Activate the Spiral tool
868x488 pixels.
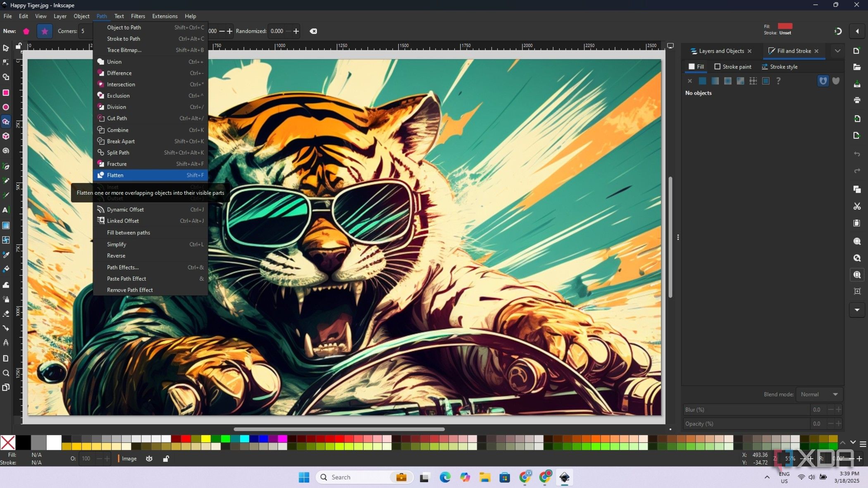pos(6,151)
